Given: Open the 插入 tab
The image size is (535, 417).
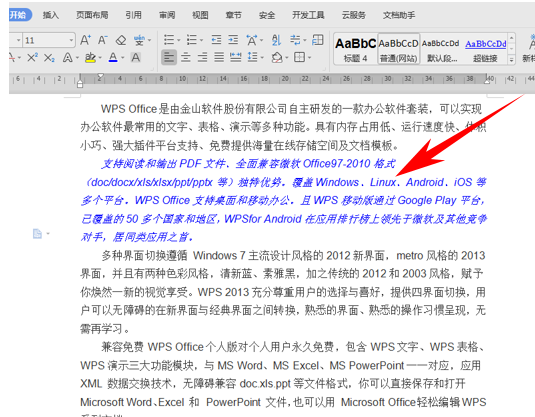Looking at the screenshot, I should [50, 15].
